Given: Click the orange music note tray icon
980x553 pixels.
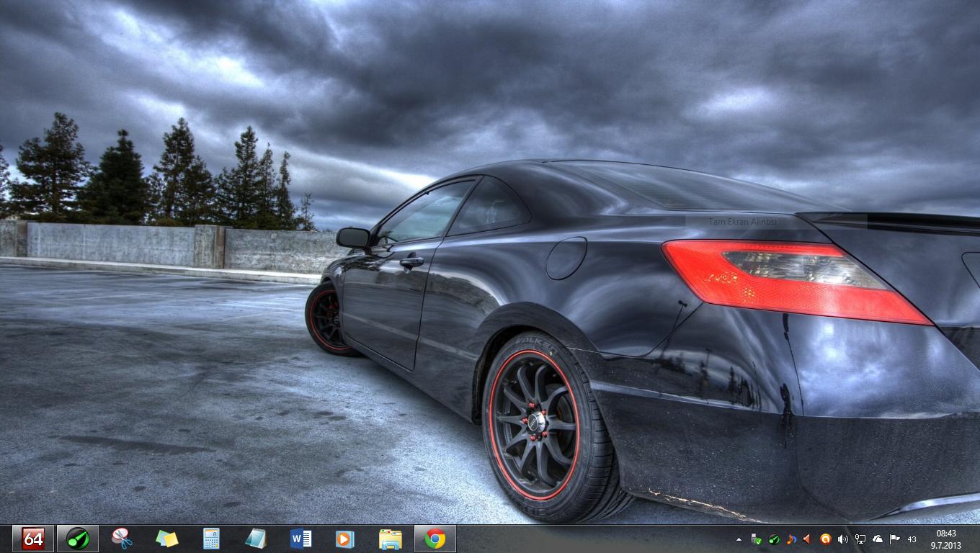Looking at the screenshot, I should click(790, 539).
